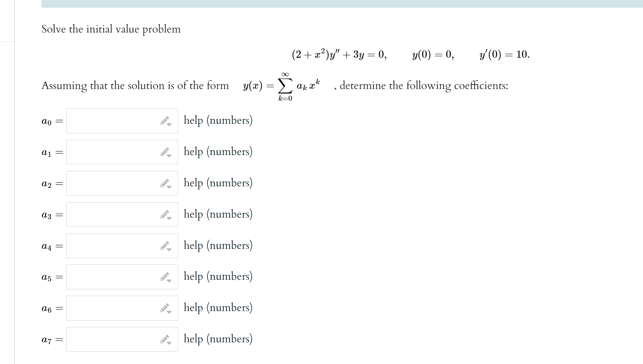Viewport: 643px width, 364px height.
Task: Expand the chevron beside the a3 pencil icon
Action: pos(169,217)
